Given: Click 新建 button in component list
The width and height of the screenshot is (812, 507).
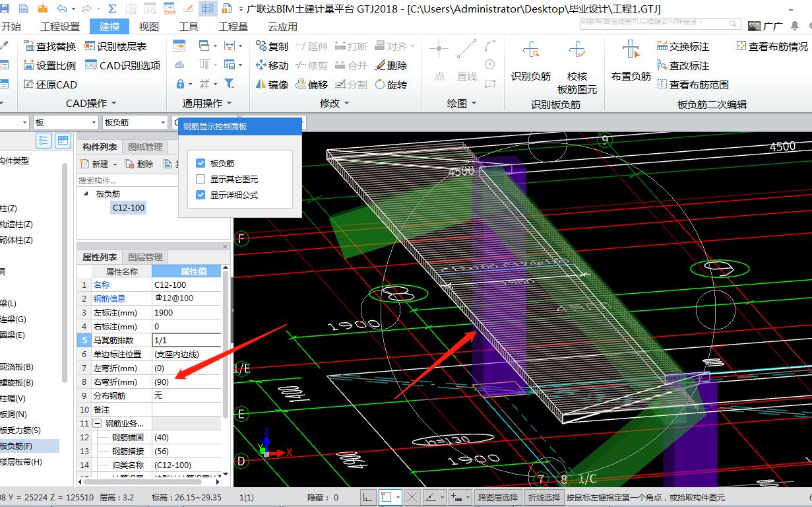Looking at the screenshot, I should [x=95, y=164].
